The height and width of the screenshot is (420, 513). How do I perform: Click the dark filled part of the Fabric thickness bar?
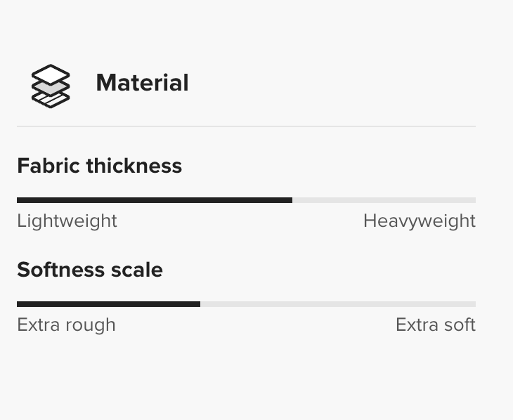[x=155, y=200]
